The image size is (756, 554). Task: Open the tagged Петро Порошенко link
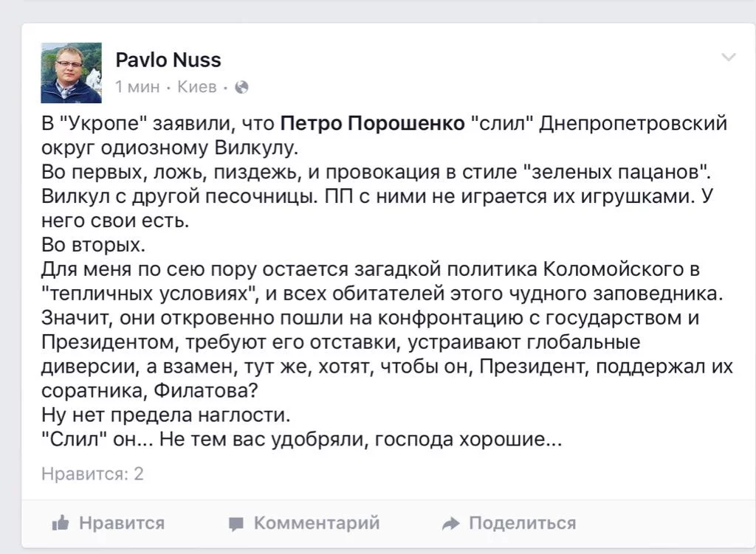[x=372, y=123]
